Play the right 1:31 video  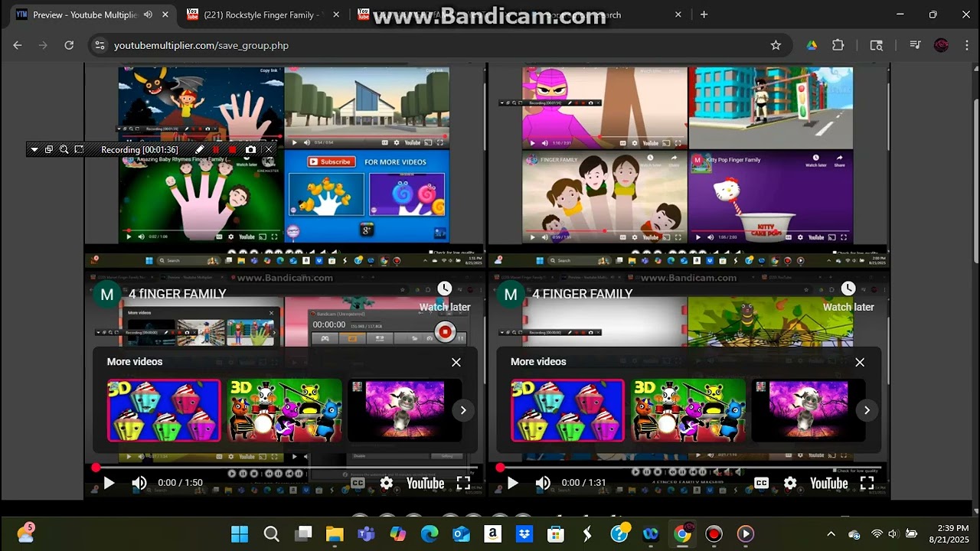(512, 483)
